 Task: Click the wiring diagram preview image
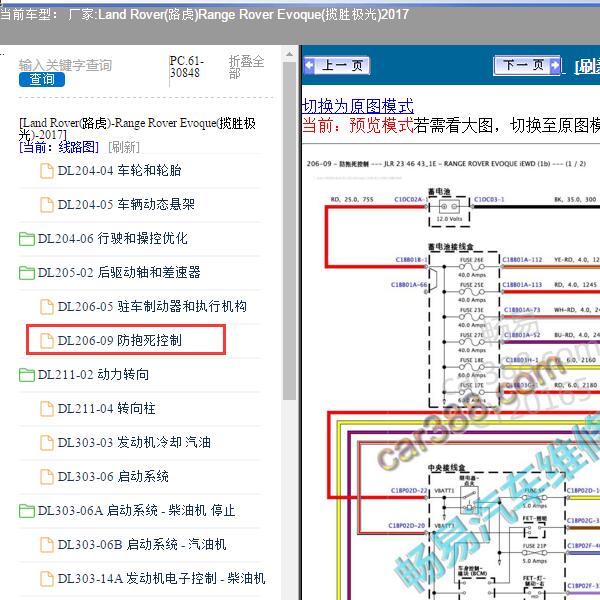pyautogui.click(x=452, y=375)
